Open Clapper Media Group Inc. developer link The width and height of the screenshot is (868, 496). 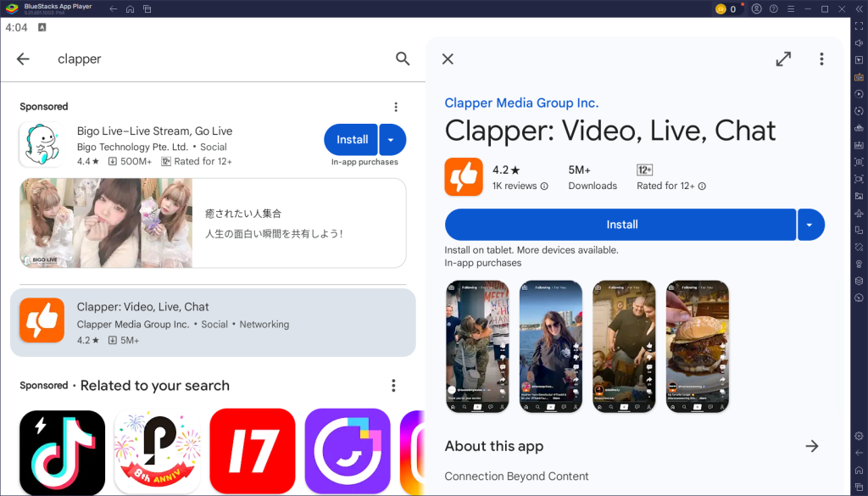tap(521, 103)
